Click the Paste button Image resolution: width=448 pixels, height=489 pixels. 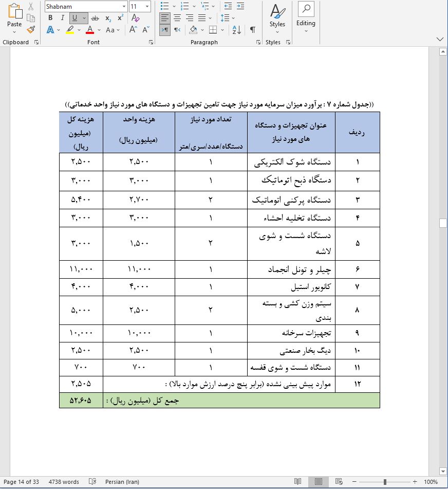point(14,18)
